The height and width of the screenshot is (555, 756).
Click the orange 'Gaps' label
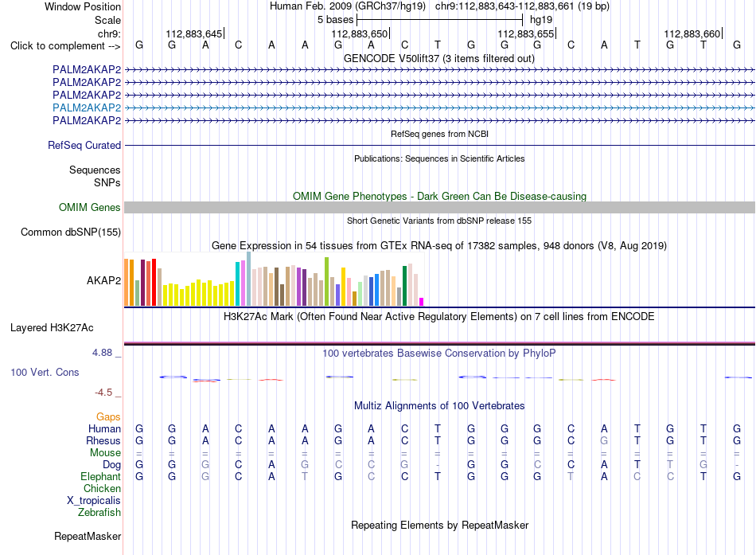tap(108, 416)
